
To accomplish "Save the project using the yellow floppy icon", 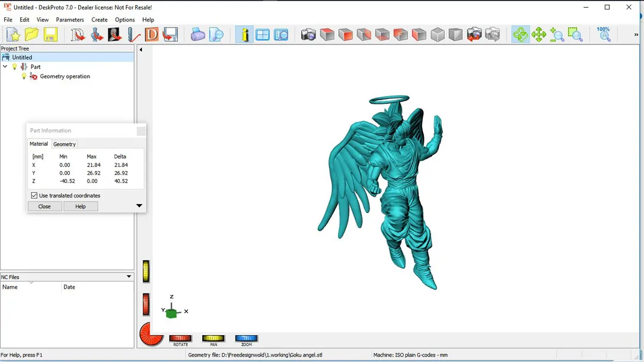I will click(x=51, y=35).
